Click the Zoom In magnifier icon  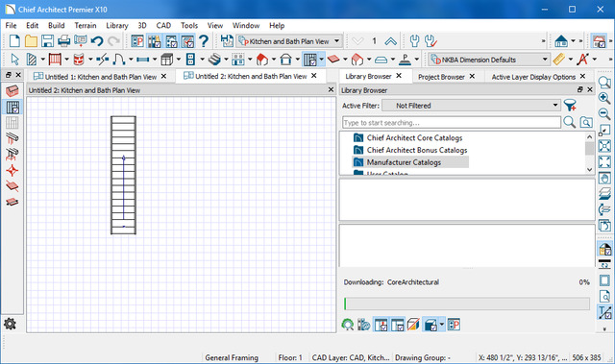(604, 98)
